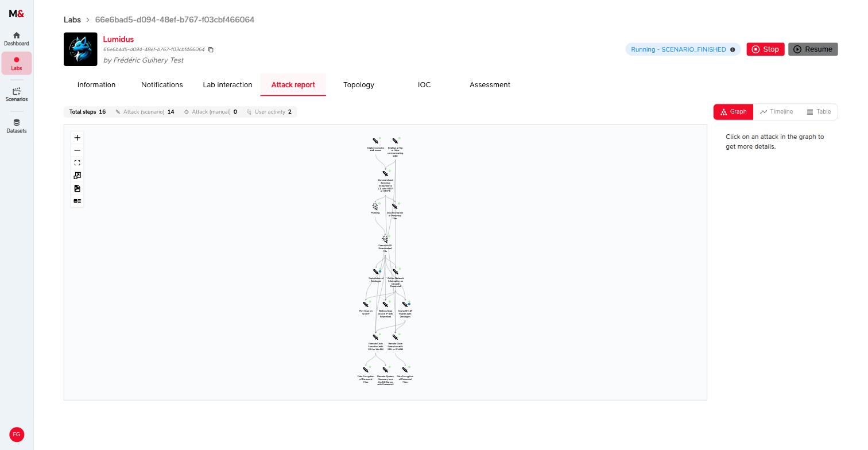Go back to Labs via breadcrumb

click(72, 20)
